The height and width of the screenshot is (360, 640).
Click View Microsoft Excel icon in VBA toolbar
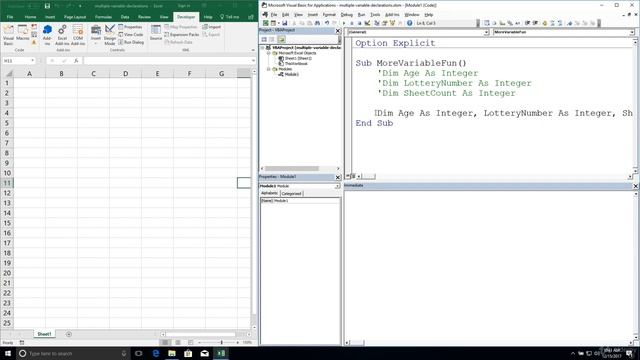point(266,23)
